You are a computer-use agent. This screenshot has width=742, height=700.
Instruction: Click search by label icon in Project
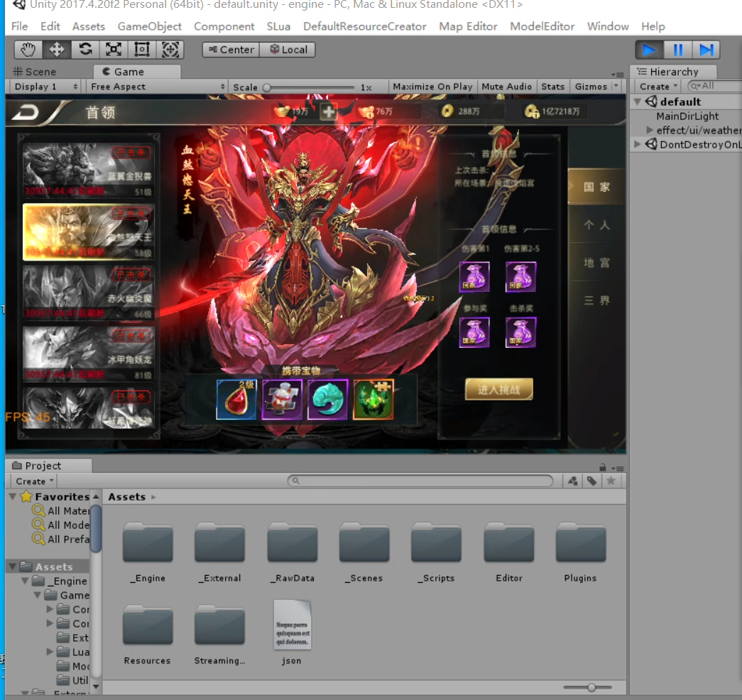click(x=591, y=481)
